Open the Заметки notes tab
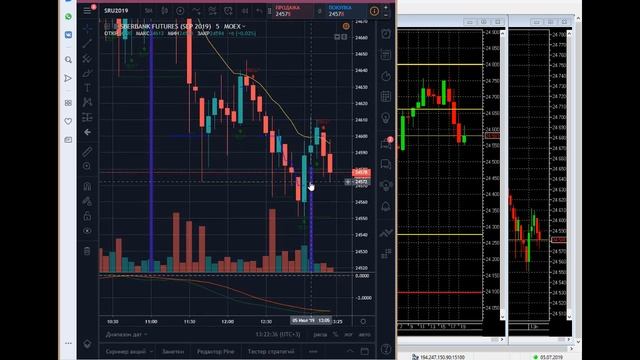The width and height of the screenshot is (640, 360). tap(173, 351)
